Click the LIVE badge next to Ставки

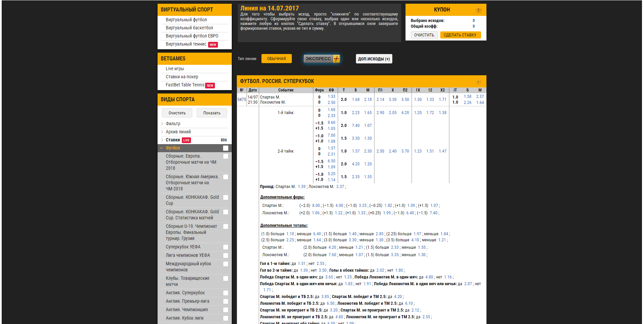pyautogui.click(x=186, y=140)
